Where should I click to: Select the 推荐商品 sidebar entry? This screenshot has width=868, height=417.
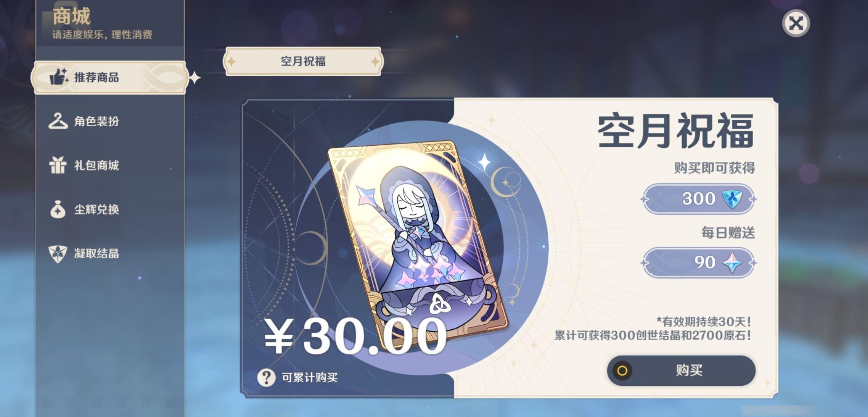(x=110, y=77)
